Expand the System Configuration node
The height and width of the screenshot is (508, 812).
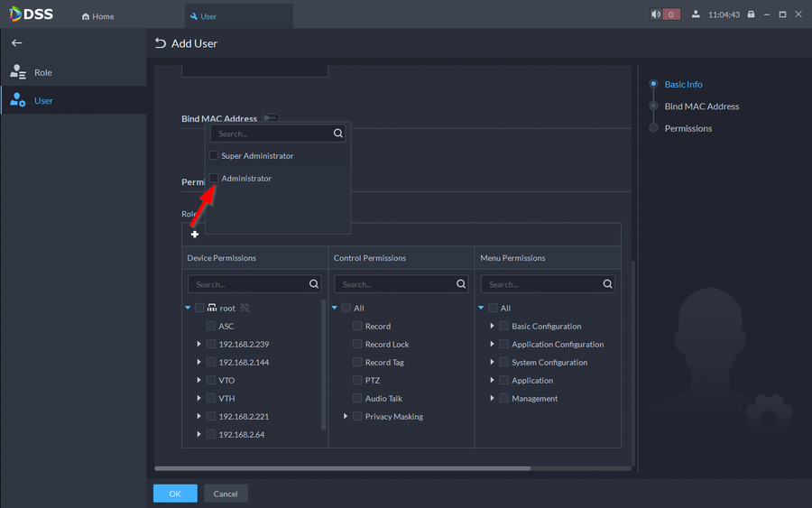[492, 362]
